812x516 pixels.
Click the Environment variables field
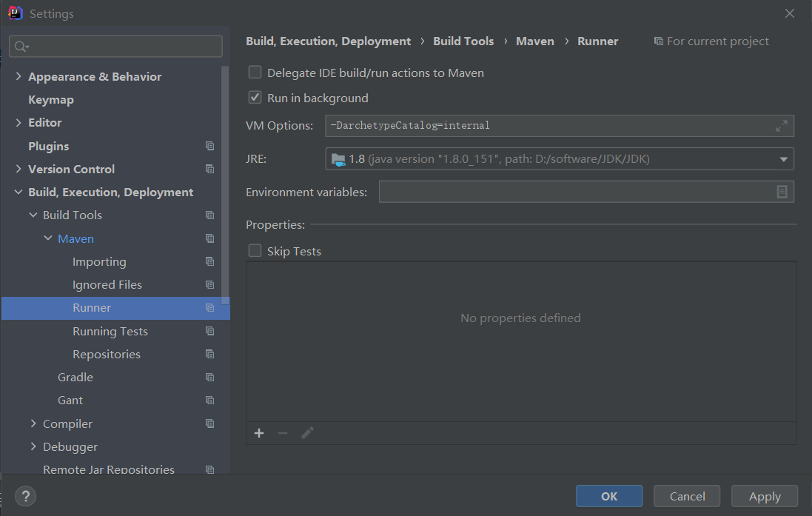point(586,192)
